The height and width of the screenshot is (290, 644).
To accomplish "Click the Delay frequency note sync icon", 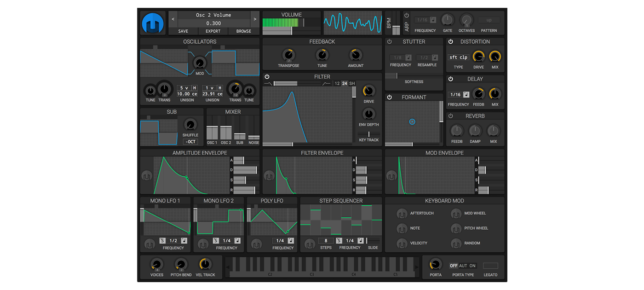I will 466,95.
